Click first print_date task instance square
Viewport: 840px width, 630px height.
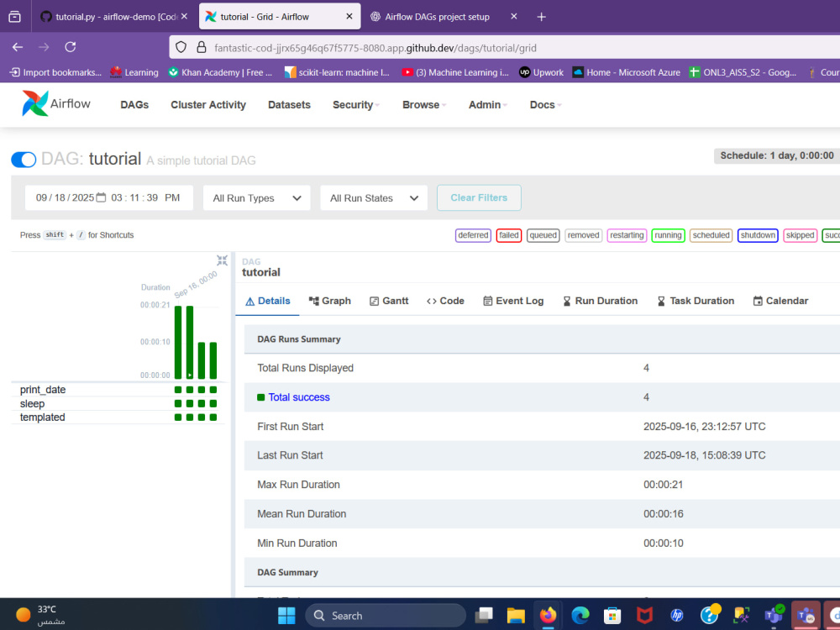pos(178,390)
